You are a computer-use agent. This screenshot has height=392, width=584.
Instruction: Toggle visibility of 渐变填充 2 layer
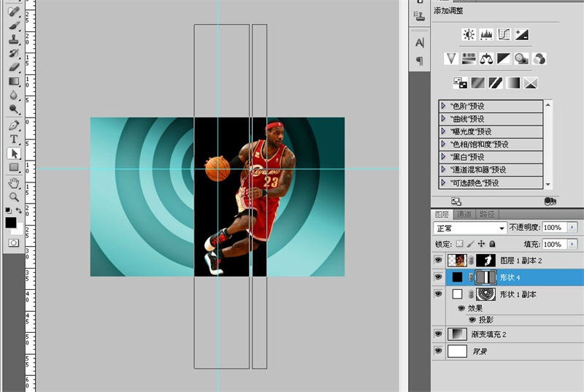438,334
